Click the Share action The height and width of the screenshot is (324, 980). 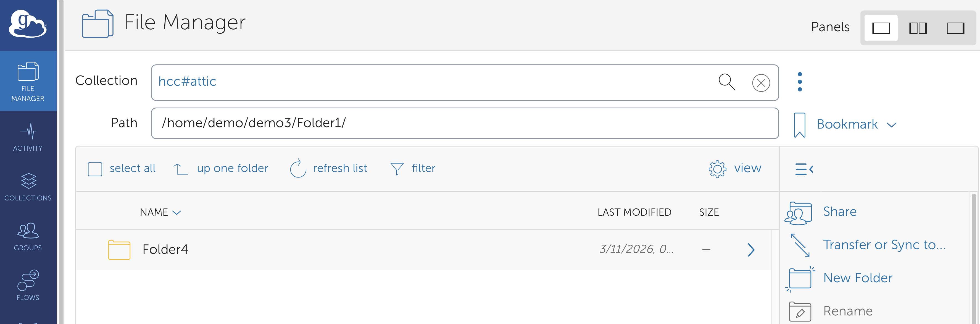point(839,212)
